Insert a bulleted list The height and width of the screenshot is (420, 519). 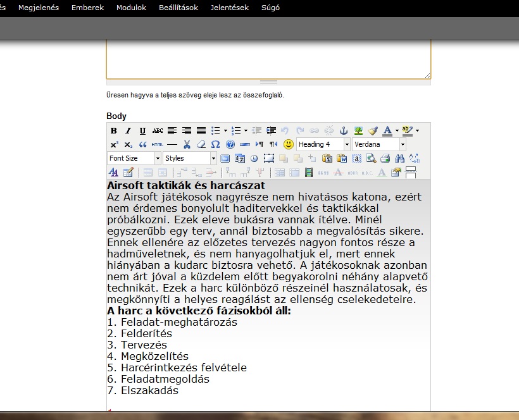[x=215, y=131]
